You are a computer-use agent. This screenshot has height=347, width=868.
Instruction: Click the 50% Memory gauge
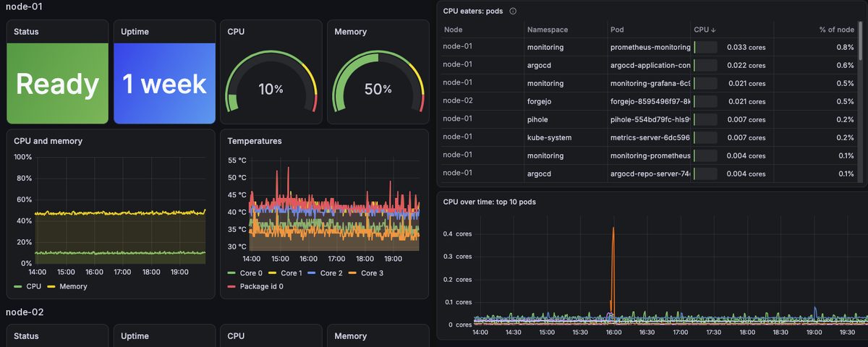tap(378, 82)
